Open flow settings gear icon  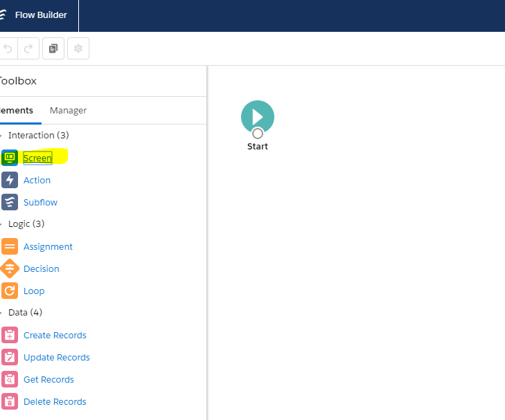click(78, 48)
